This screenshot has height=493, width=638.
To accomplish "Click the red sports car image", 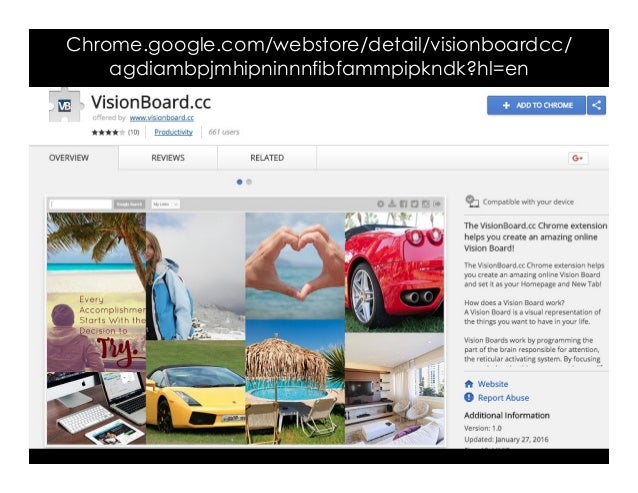I will point(395,272).
